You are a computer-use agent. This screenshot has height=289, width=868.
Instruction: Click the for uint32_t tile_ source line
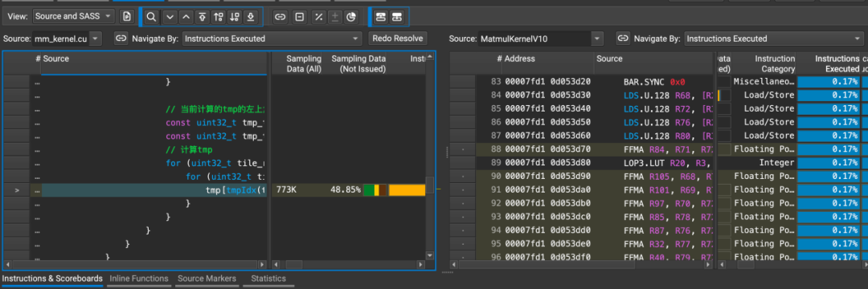[x=154, y=163]
